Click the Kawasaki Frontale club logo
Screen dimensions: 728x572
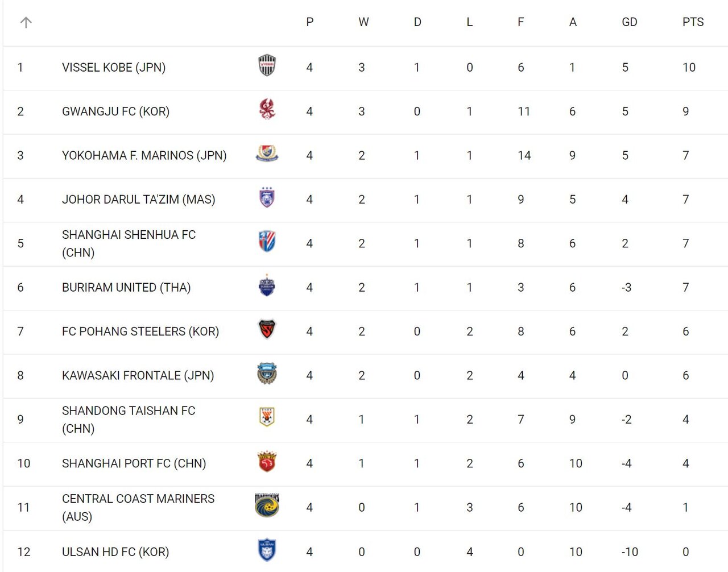[x=267, y=374]
